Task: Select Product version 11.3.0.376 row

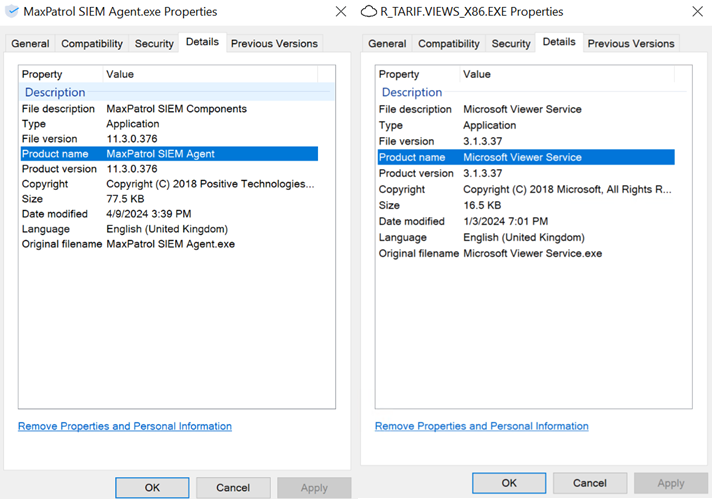Action: click(169, 169)
